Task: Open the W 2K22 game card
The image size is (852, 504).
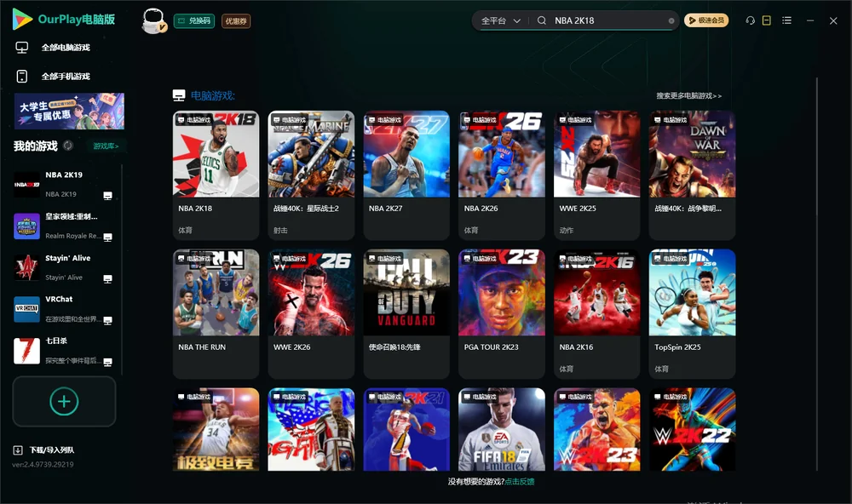Action: pos(692,429)
